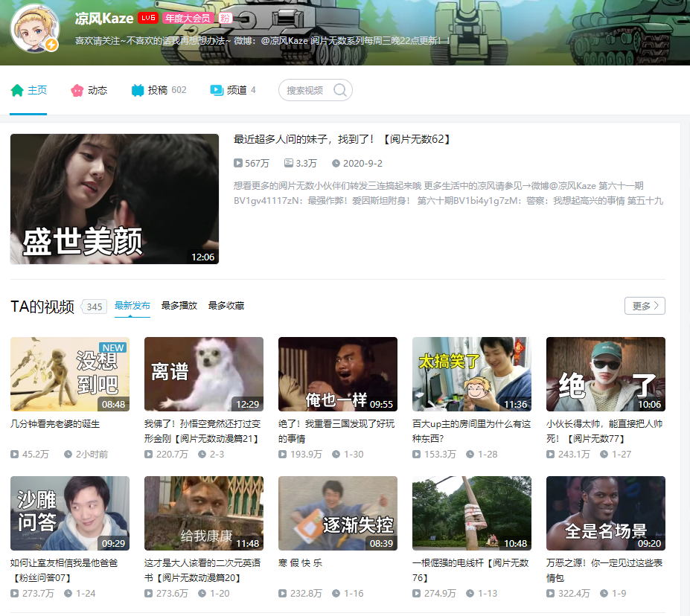Click the clock icon beside 2小时前
This screenshot has width=690, height=616.
tap(68, 455)
